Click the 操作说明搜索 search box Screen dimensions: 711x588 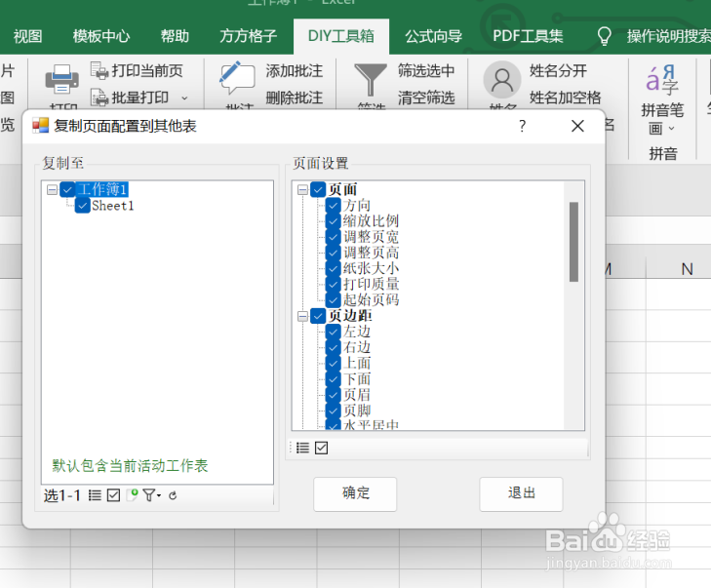[668, 36]
